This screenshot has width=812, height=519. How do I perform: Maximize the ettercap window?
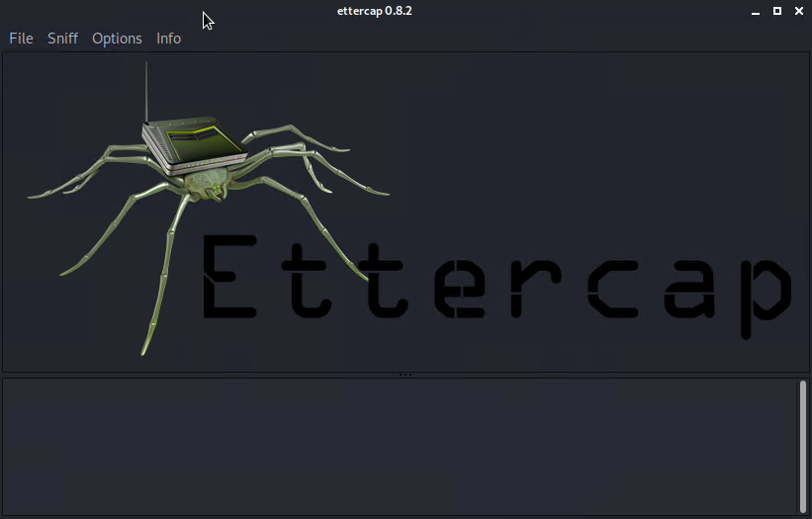tap(777, 11)
